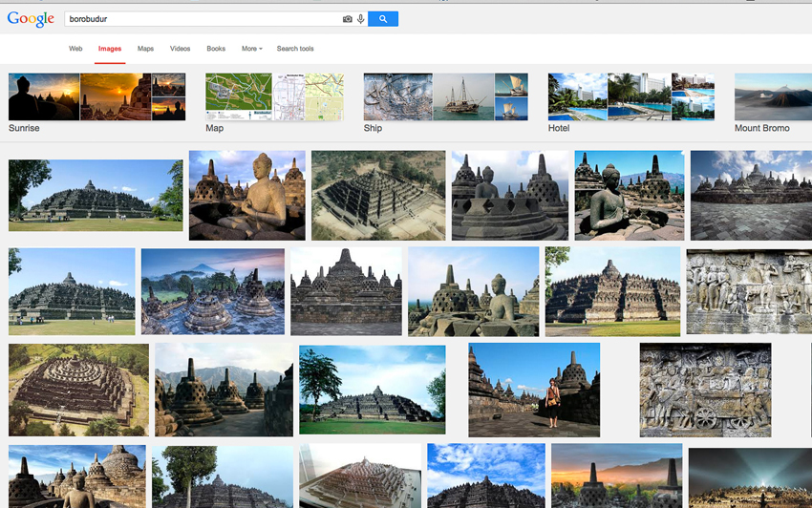Click the camera search-by-image icon
This screenshot has height=508, width=812.
click(x=348, y=19)
